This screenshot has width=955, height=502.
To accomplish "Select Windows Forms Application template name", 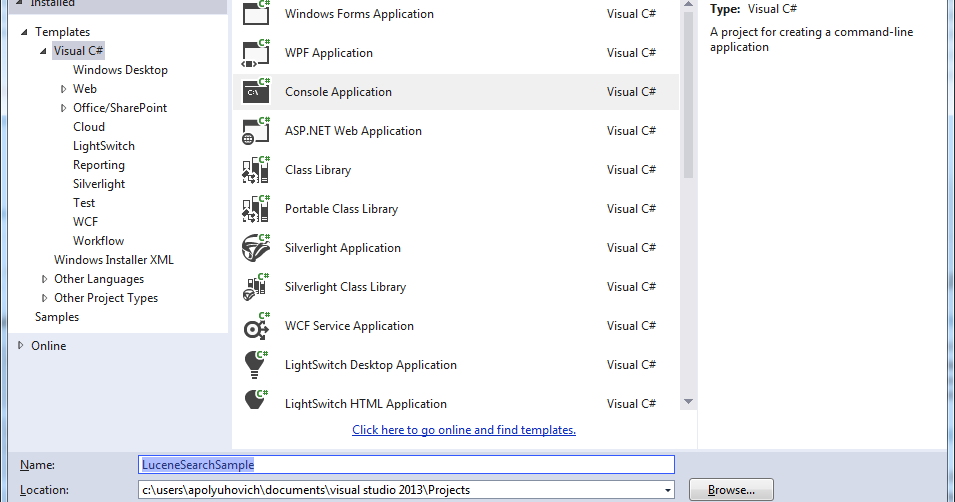I will [359, 14].
